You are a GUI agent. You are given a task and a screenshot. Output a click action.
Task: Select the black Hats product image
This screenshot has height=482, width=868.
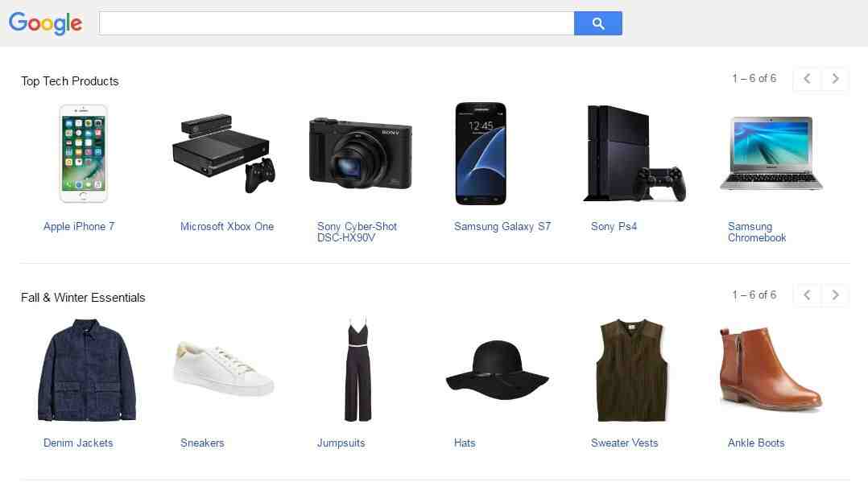(x=497, y=369)
